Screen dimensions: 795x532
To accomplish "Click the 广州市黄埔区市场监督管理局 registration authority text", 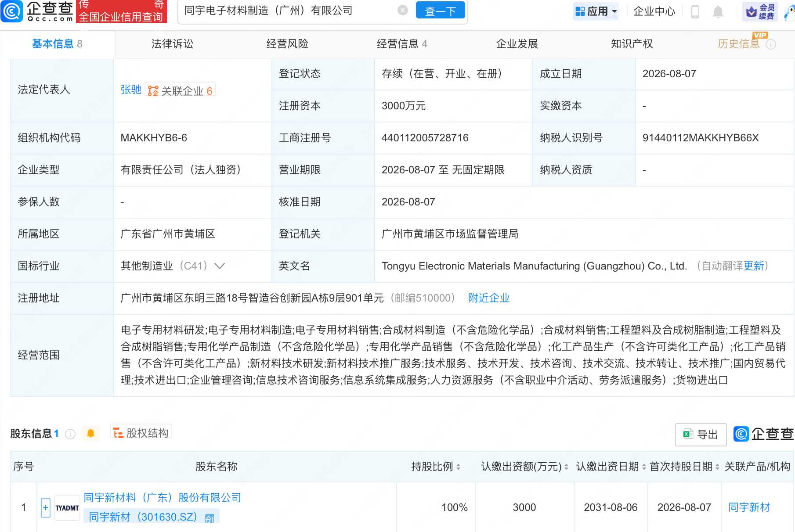I will 450,234.
